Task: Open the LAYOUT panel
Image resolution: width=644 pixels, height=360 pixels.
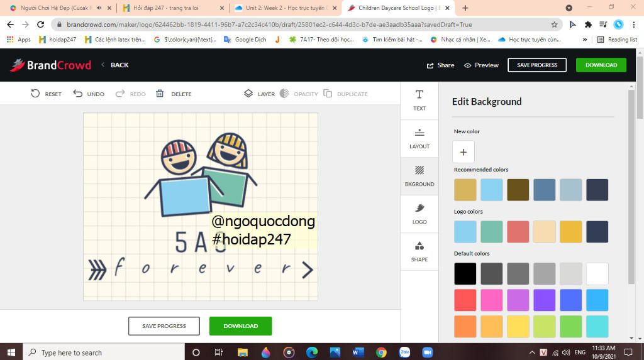Action: [419, 138]
